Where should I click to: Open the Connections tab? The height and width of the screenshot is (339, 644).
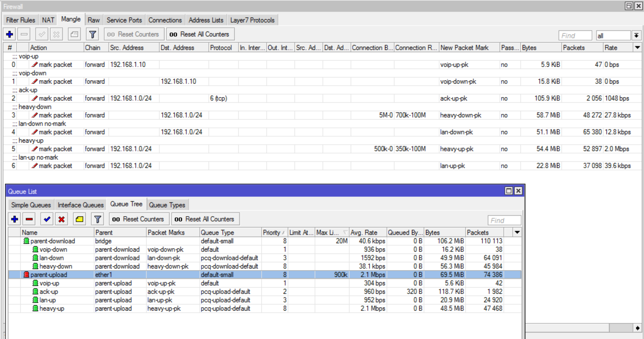click(x=165, y=20)
